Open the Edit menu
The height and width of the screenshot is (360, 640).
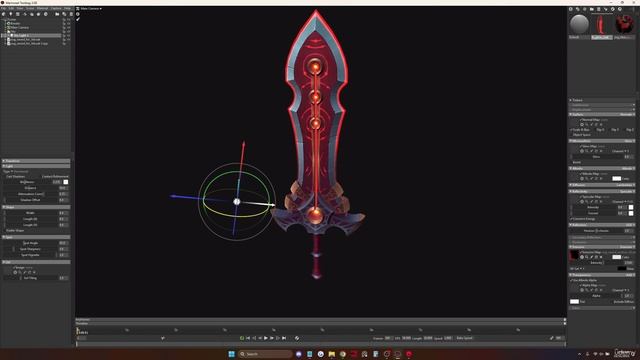(x=11, y=9)
